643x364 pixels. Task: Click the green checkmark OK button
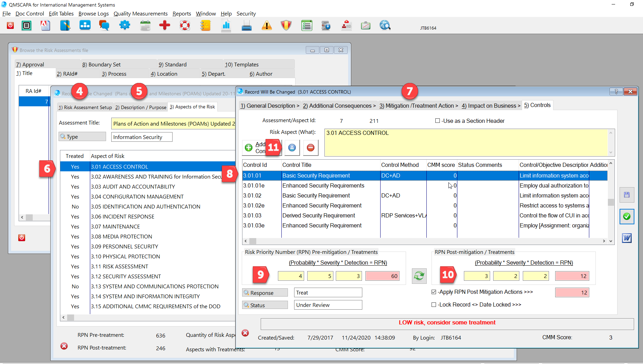(x=627, y=216)
